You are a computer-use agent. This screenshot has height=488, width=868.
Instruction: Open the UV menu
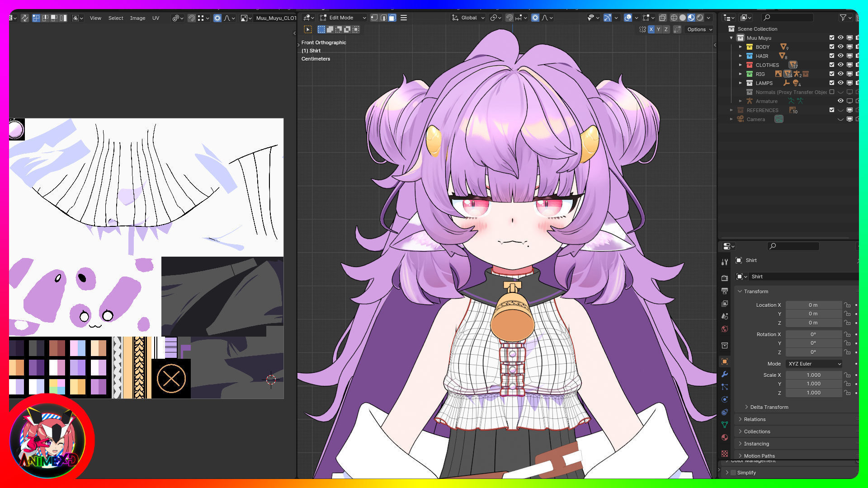156,18
